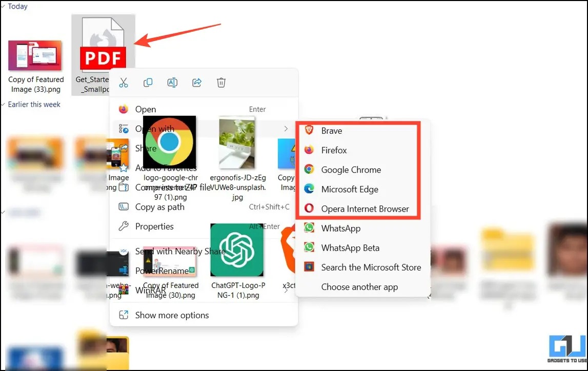Click the Microsoft Store icon
Screen dimensions: 588x371
[x=309, y=266]
